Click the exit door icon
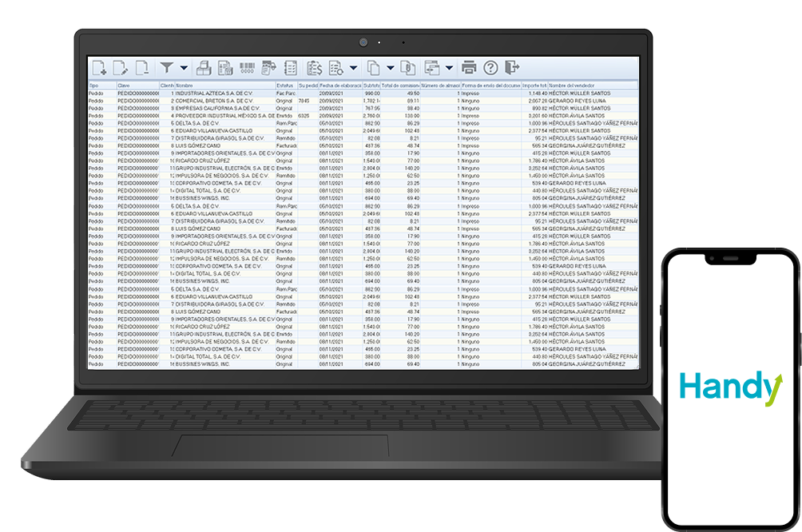Viewport: 802px width, 532px height. tap(512, 68)
